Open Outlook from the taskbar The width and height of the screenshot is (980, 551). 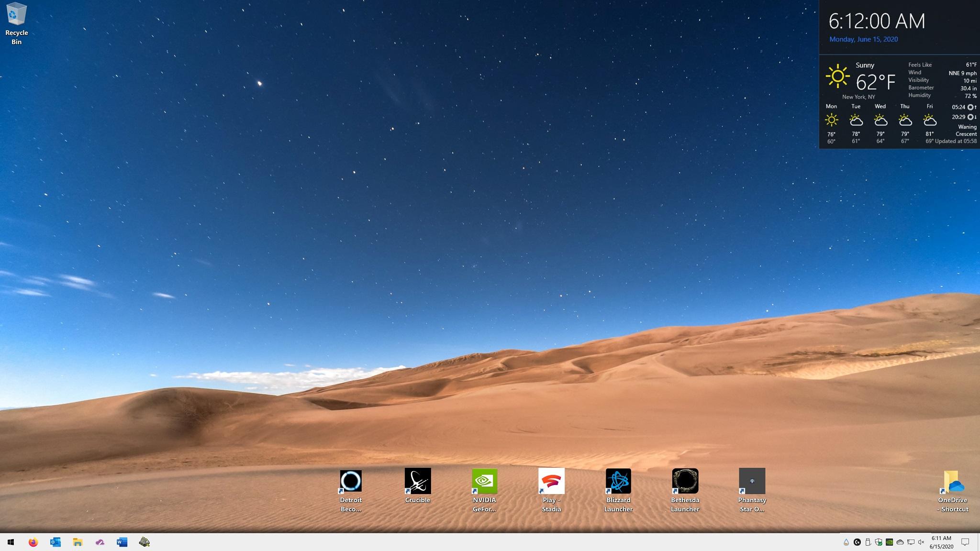point(56,542)
